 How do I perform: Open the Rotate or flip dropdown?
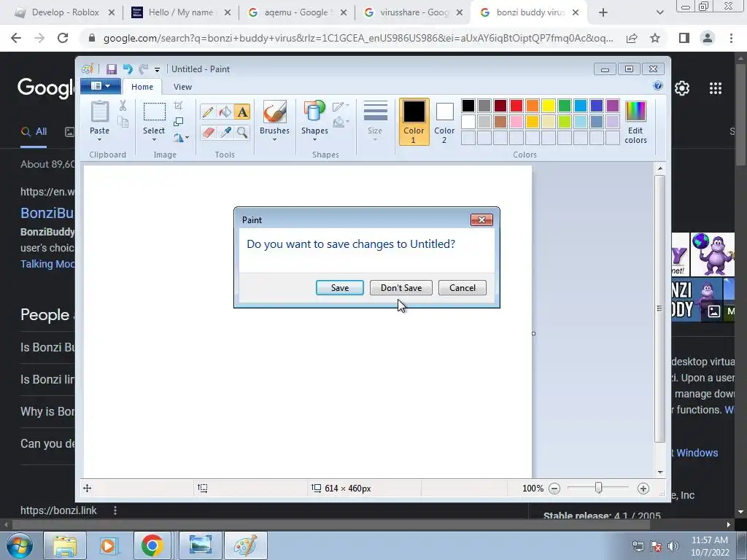[x=182, y=138]
